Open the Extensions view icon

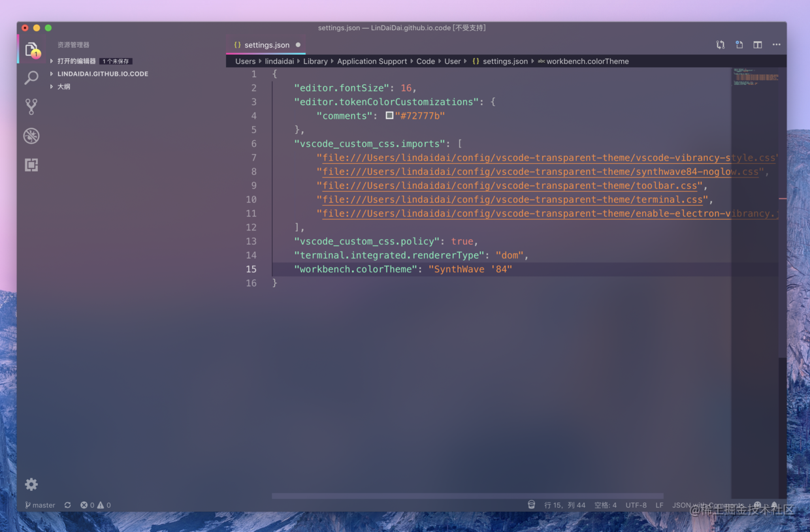(x=31, y=165)
